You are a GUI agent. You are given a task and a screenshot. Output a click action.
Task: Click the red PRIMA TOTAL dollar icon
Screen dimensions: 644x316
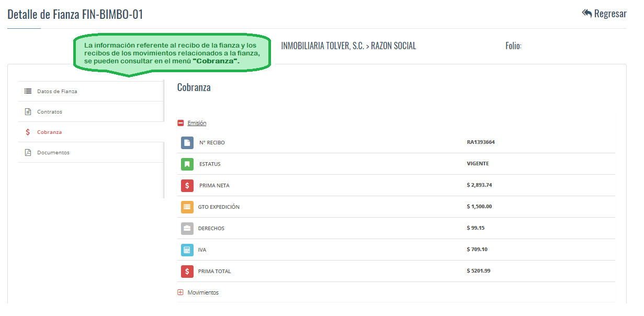pyautogui.click(x=187, y=271)
